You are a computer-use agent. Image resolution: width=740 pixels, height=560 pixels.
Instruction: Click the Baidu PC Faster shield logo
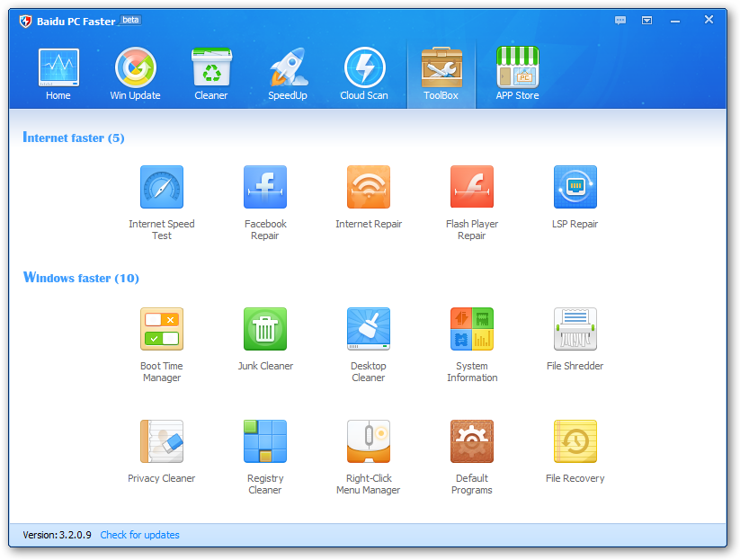click(x=25, y=22)
